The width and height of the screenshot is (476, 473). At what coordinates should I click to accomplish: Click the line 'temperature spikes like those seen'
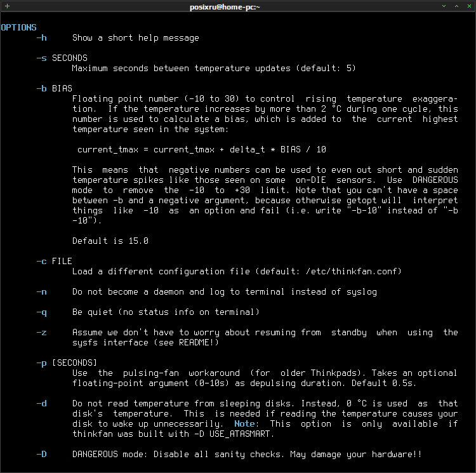[x=265, y=180]
